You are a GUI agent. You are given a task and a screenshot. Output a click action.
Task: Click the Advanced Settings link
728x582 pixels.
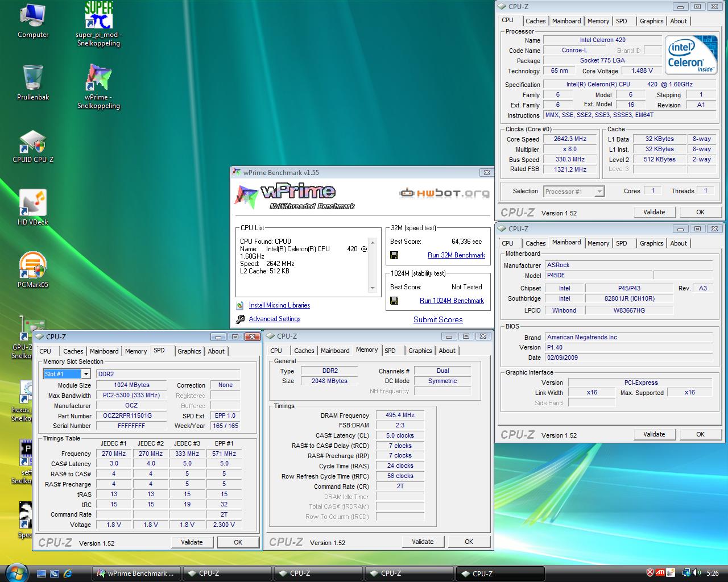275,319
